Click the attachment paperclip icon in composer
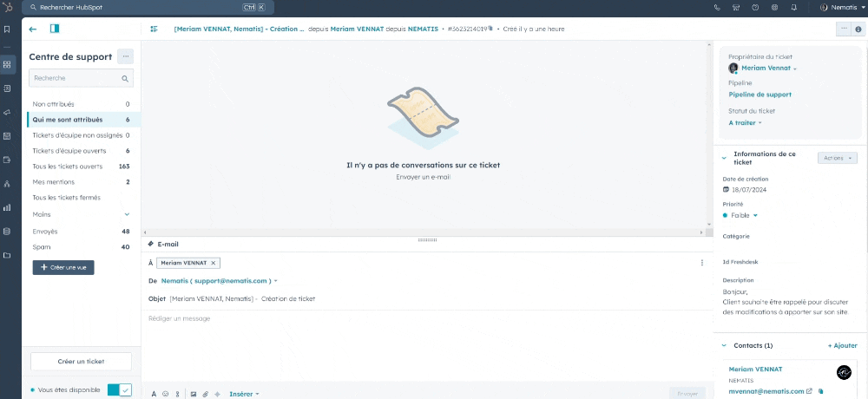 [206, 394]
